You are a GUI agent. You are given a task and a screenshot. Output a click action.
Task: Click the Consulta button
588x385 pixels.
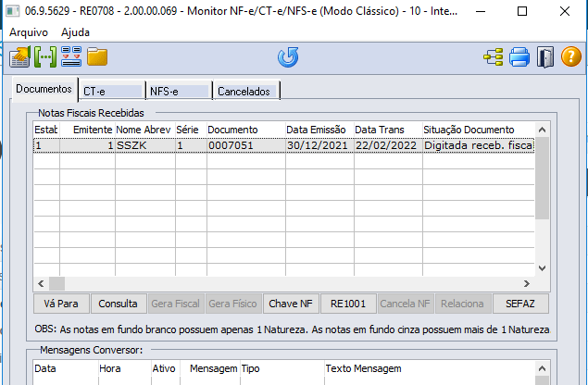(x=118, y=303)
